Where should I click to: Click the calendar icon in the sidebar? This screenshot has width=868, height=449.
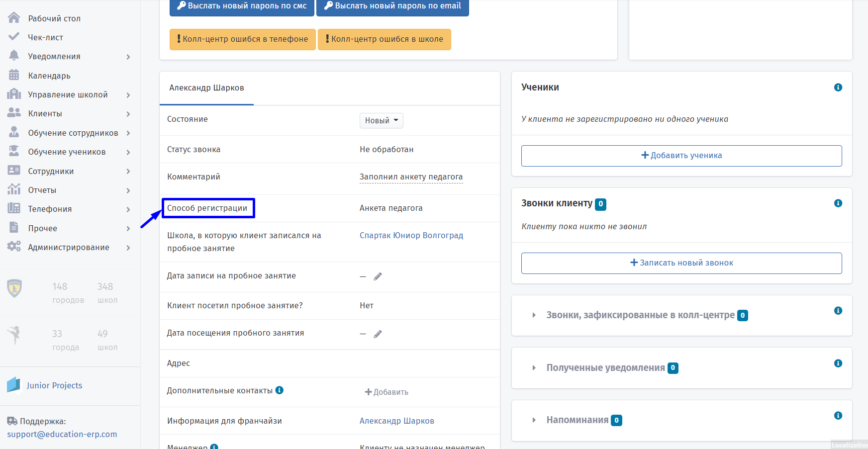[14, 75]
